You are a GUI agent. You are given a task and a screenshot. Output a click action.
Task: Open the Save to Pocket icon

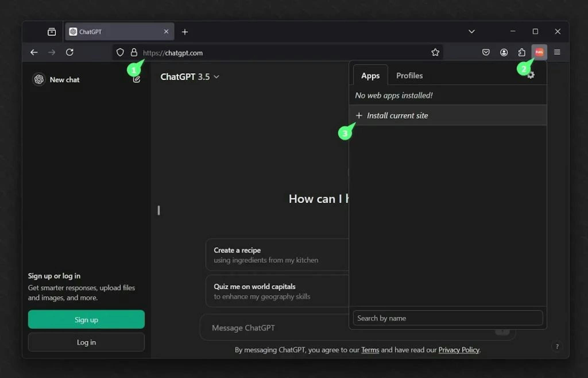coord(486,52)
